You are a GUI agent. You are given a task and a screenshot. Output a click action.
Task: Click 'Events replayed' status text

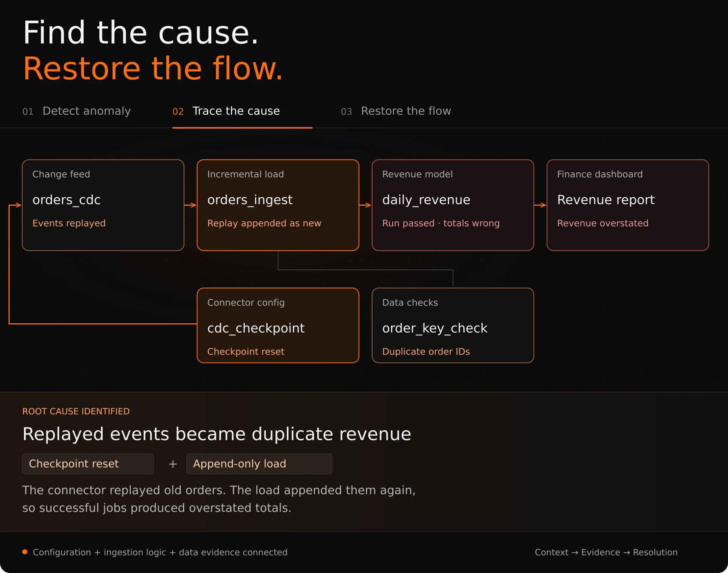point(69,223)
